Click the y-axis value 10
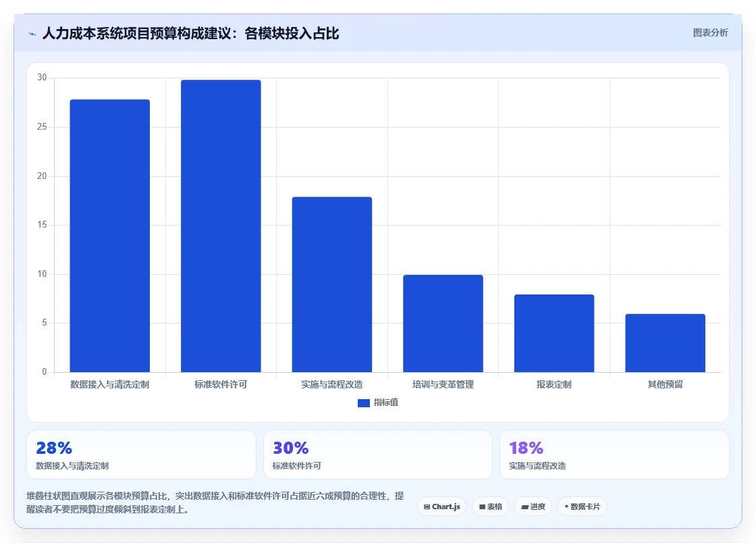 (42, 274)
